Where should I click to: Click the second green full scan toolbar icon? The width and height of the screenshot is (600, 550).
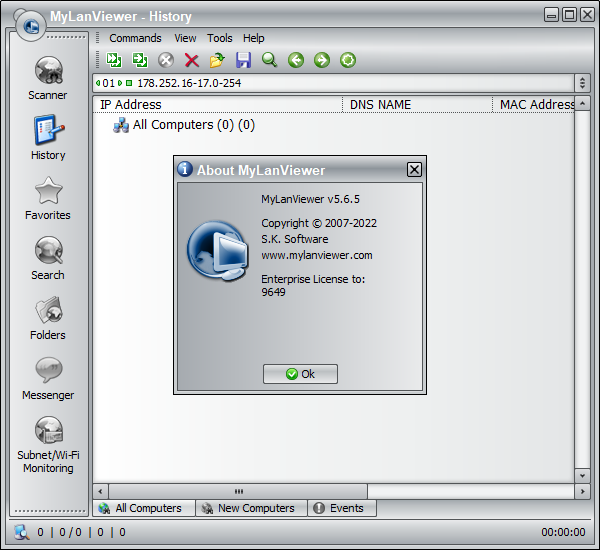(x=140, y=60)
